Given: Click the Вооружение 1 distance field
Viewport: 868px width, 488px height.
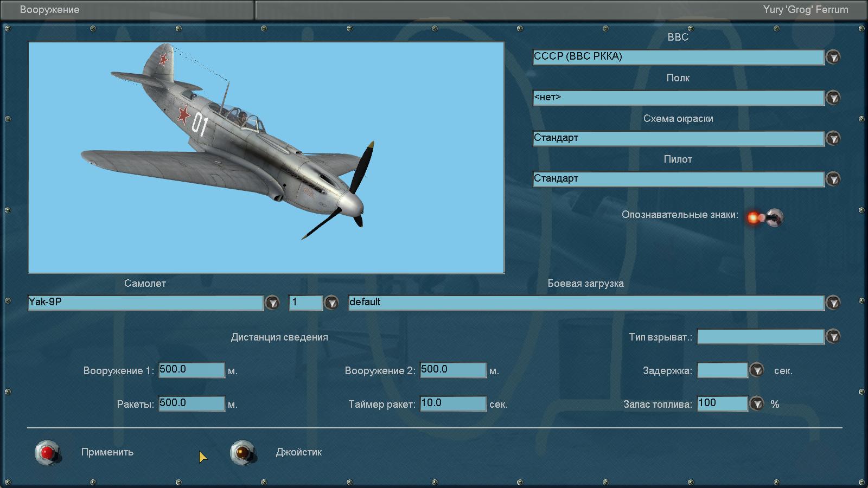Looking at the screenshot, I should coord(192,370).
